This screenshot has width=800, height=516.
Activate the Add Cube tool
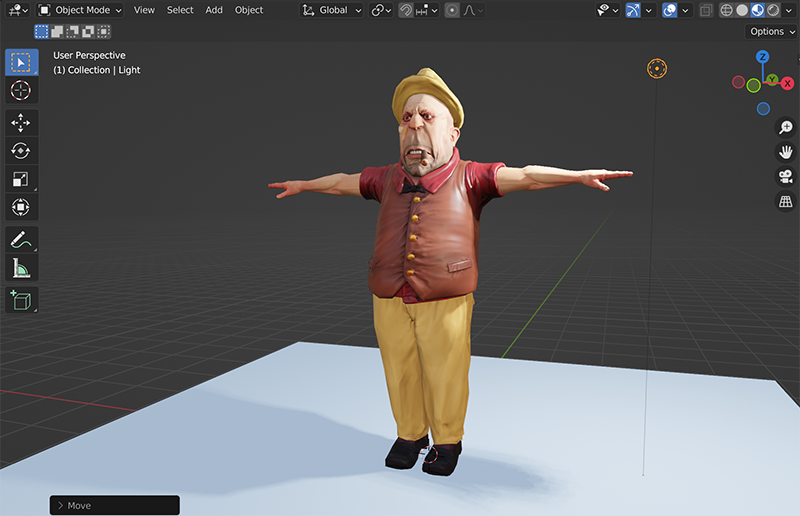tap(21, 300)
